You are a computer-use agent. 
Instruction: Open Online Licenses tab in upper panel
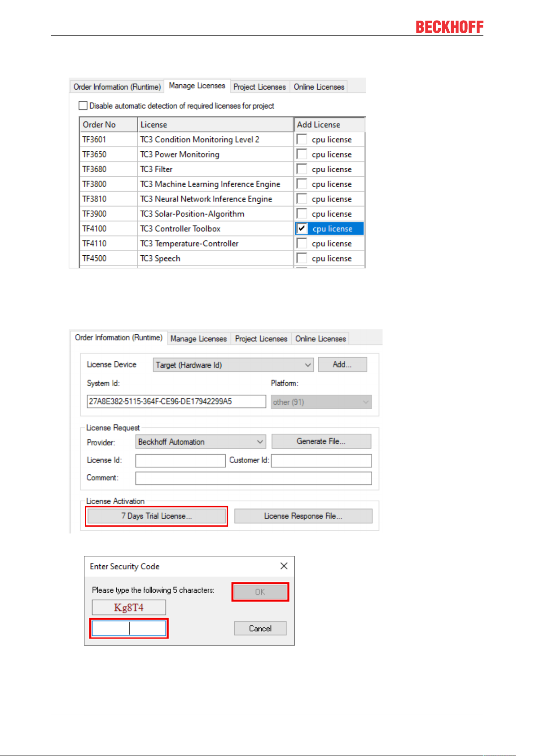tap(319, 87)
